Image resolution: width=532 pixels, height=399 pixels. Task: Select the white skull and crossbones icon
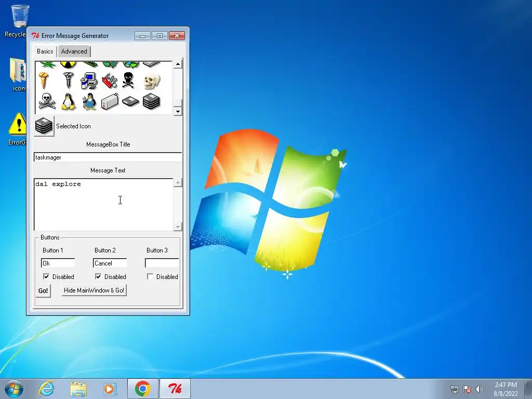click(47, 101)
